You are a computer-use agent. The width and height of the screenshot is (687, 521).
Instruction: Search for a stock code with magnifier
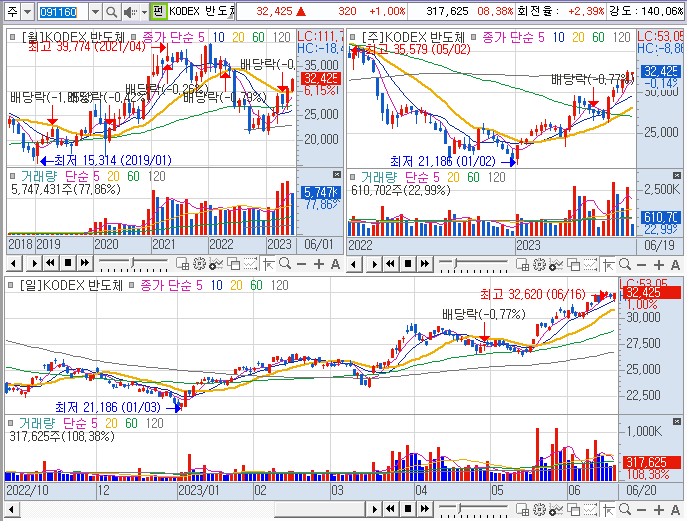[112, 12]
